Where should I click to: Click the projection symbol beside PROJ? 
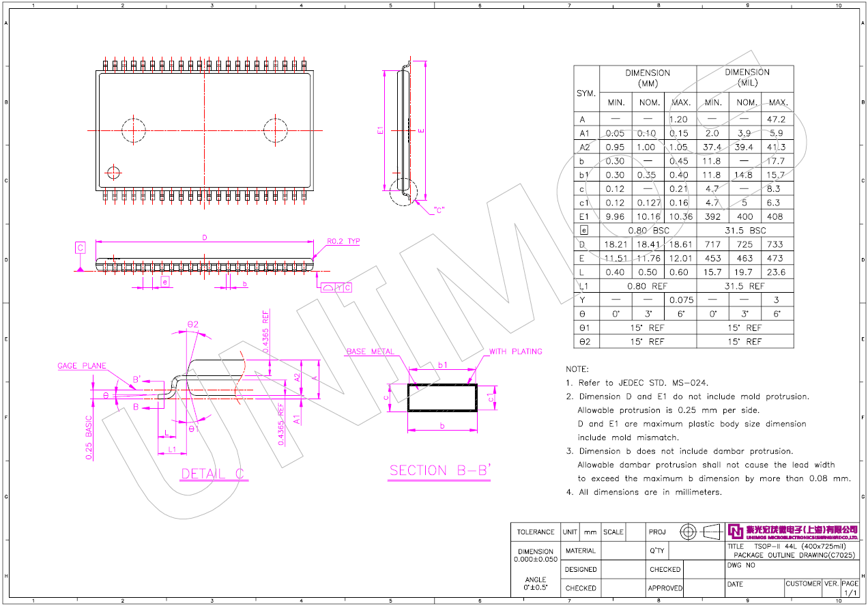pyautogui.click(x=701, y=531)
